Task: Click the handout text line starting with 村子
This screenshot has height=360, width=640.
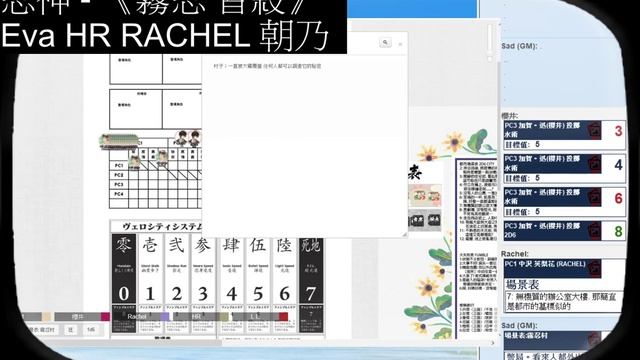Action: 267,66
